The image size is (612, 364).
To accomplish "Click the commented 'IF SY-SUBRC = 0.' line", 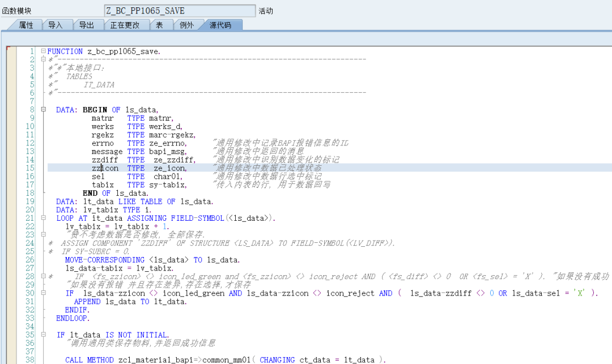I will 96,251.
